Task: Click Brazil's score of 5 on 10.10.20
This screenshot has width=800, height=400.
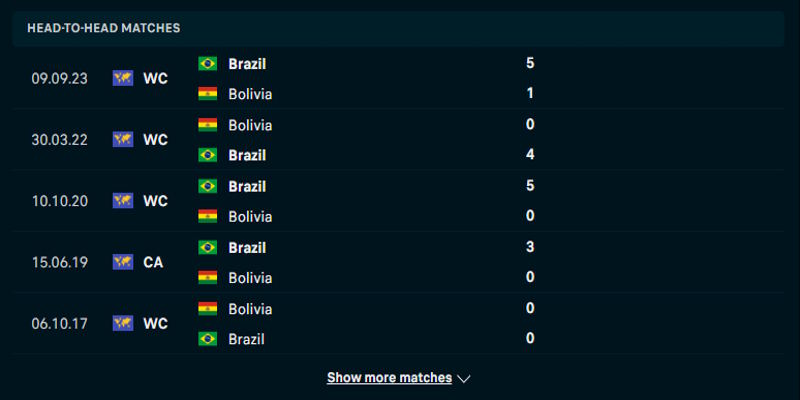Action: click(530, 185)
